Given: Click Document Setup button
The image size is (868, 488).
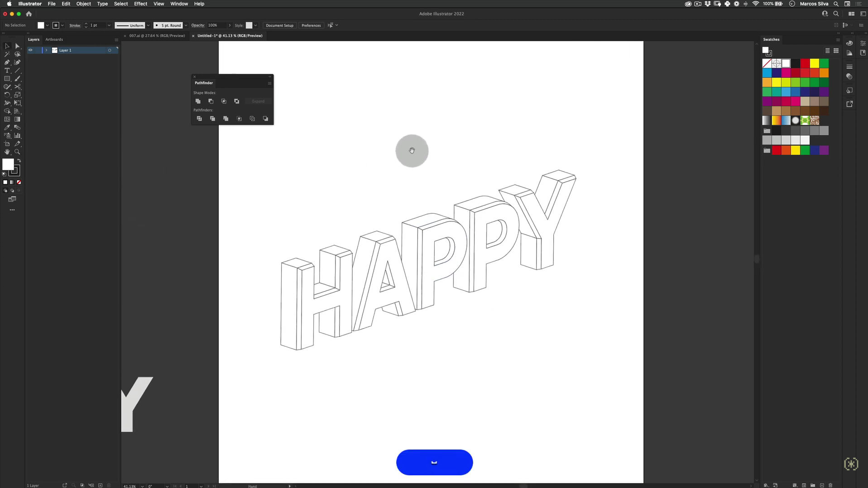Looking at the screenshot, I should coord(279,25).
